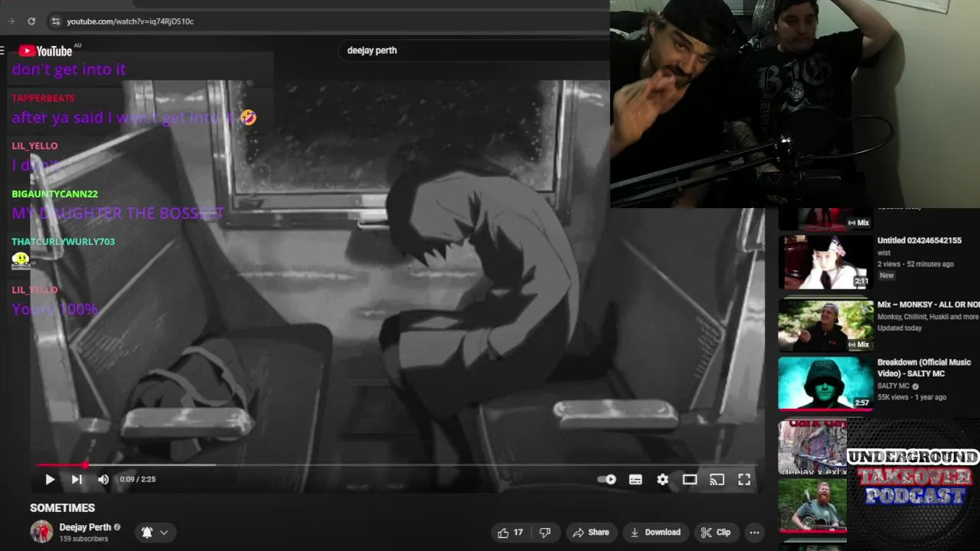The width and height of the screenshot is (980, 551).
Task: Open SALTY MC channel name
Action: [x=893, y=386]
